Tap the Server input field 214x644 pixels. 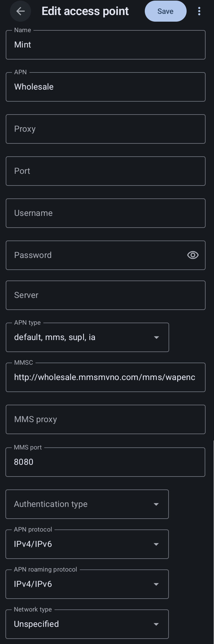point(105,295)
